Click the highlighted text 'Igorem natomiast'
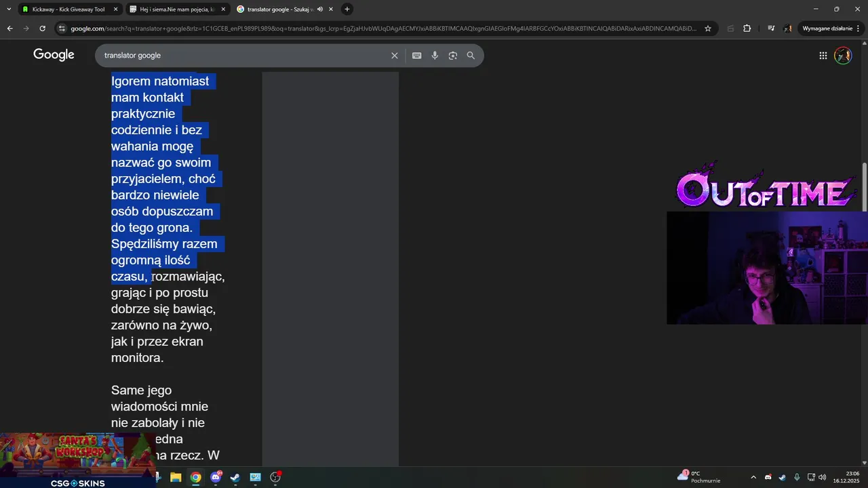The height and width of the screenshot is (488, 868). click(160, 81)
